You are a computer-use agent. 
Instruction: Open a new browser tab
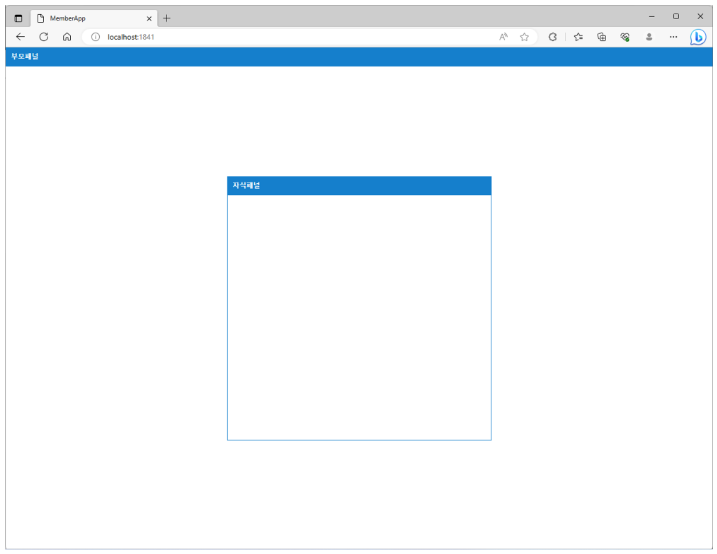pos(166,18)
